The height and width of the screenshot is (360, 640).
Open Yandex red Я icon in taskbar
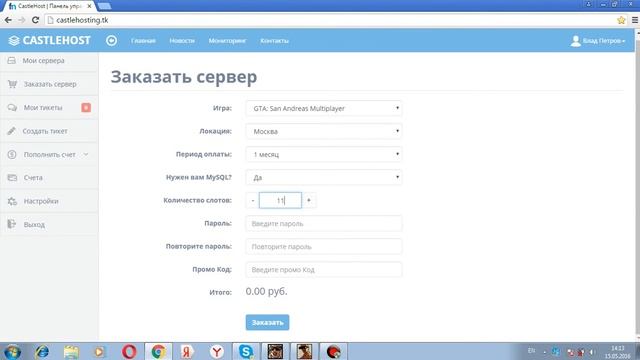(x=187, y=351)
